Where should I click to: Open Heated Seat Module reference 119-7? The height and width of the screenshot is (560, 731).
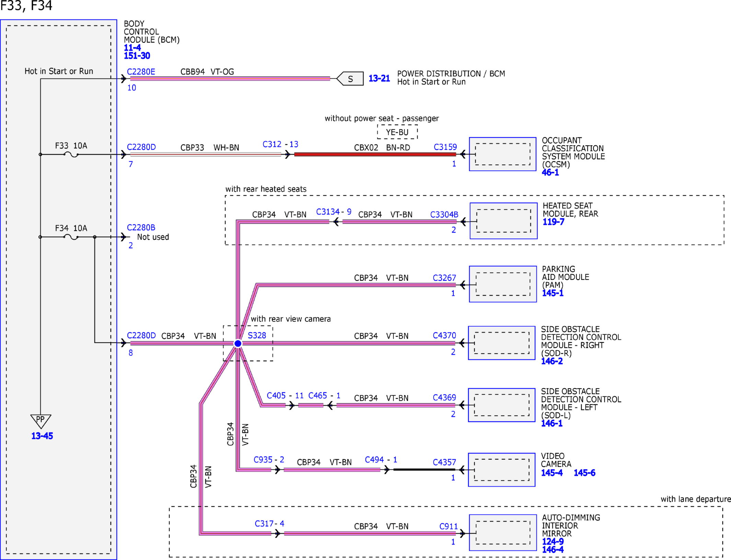pyautogui.click(x=553, y=222)
